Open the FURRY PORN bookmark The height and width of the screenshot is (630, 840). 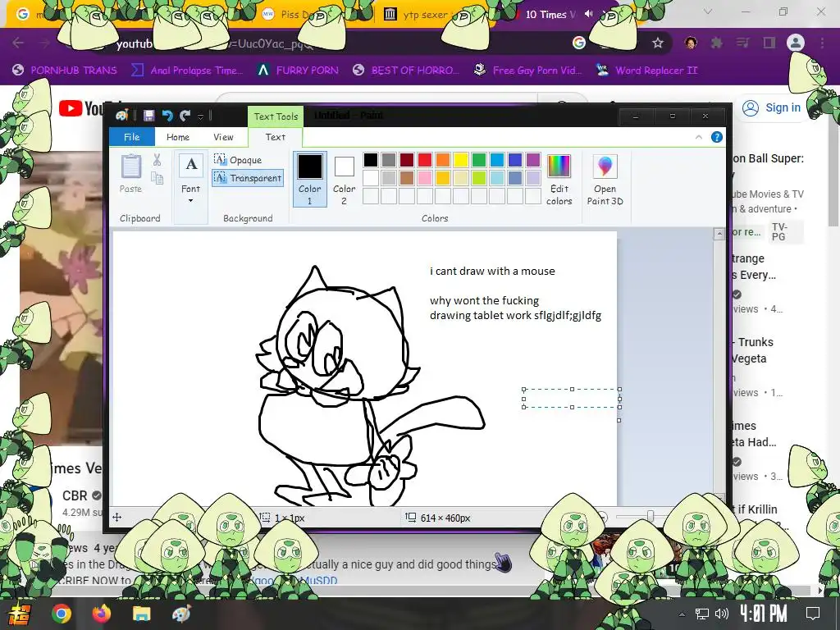(x=298, y=71)
